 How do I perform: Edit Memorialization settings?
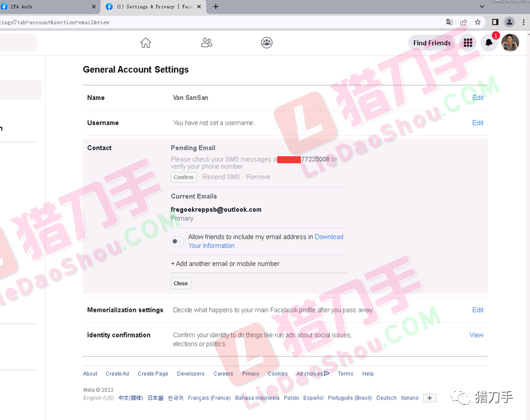click(x=478, y=310)
